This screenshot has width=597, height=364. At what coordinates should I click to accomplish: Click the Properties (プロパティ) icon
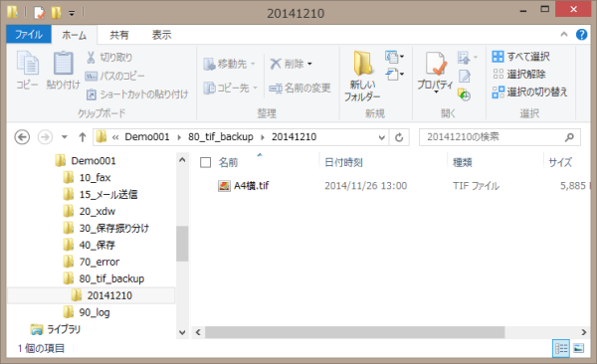tap(436, 64)
